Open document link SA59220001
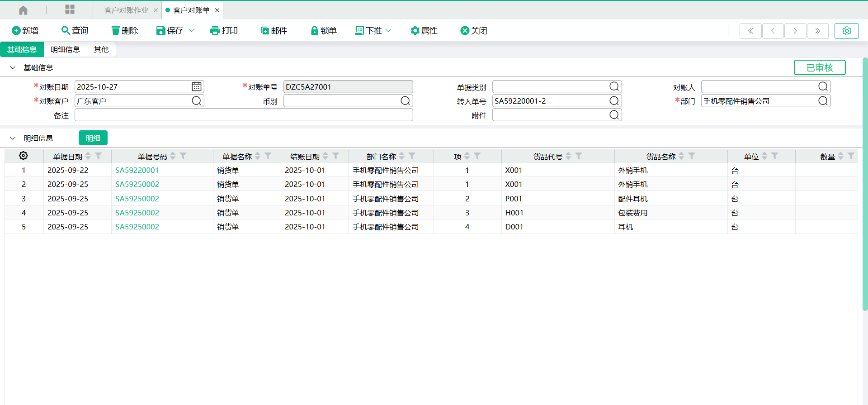Screen dimensions: 868x405 coord(137,171)
